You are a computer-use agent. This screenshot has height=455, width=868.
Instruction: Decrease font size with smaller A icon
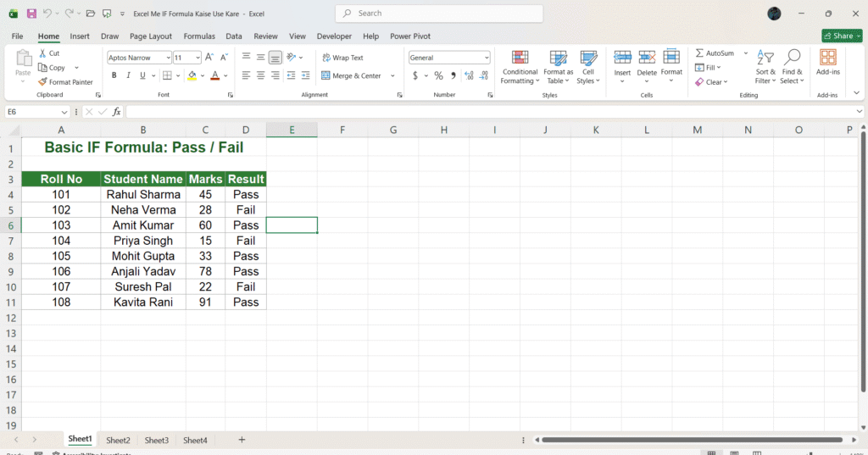tap(224, 57)
